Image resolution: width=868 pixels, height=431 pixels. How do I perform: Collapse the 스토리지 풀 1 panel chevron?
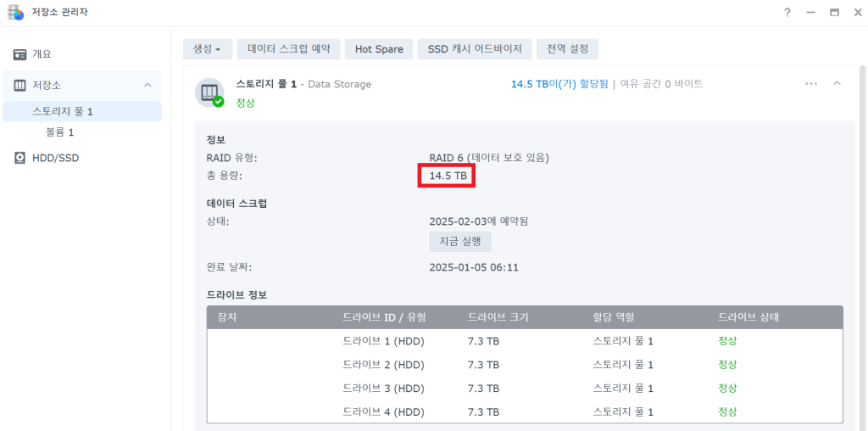tap(837, 84)
